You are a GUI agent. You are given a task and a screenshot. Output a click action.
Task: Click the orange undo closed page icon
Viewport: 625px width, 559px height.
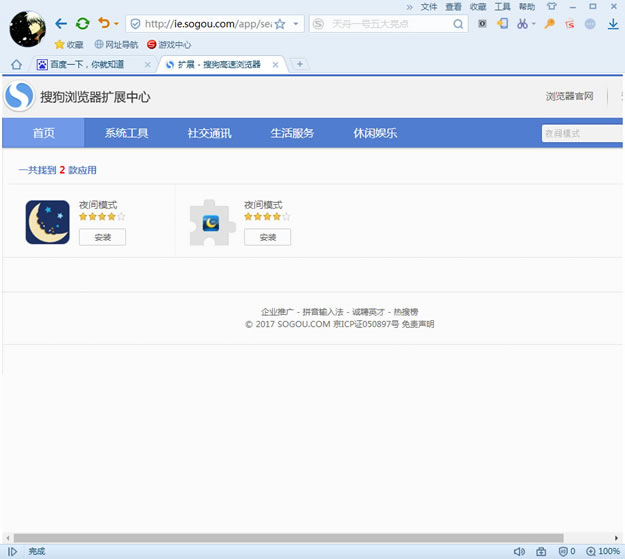104,23
